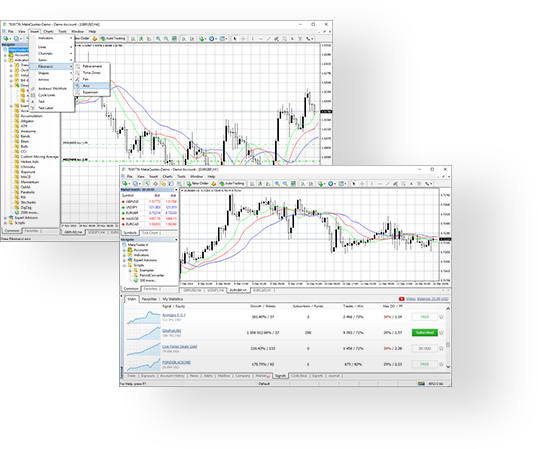The width and height of the screenshot is (538, 449).
Task: Open the Live Forex Deals Gold signal link
Action: pyautogui.click(x=179, y=346)
